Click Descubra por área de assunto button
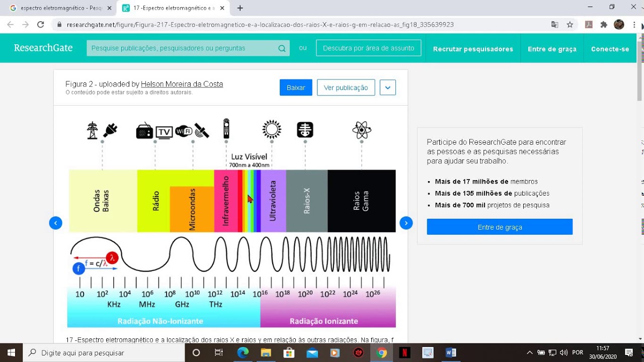The width and height of the screenshot is (644, 362). click(x=368, y=48)
